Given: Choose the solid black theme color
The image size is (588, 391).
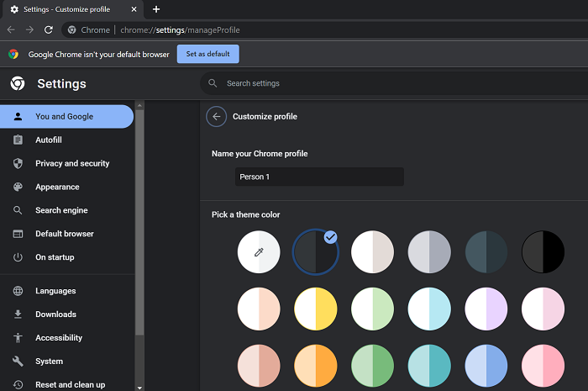Looking at the screenshot, I should [x=543, y=251].
